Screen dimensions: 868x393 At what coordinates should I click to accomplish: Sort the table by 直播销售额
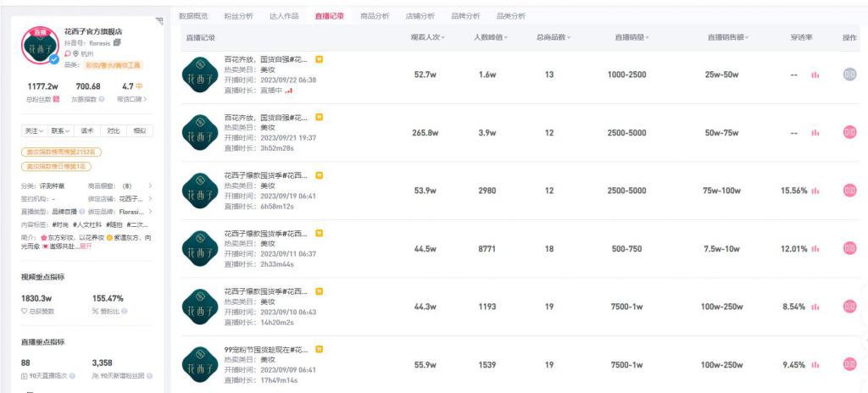click(728, 37)
